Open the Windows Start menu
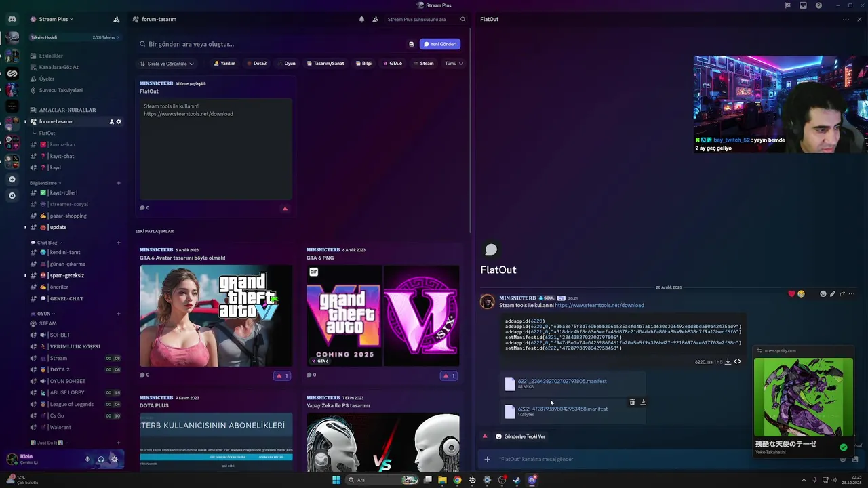Image resolution: width=868 pixels, height=488 pixels. coord(336,480)
